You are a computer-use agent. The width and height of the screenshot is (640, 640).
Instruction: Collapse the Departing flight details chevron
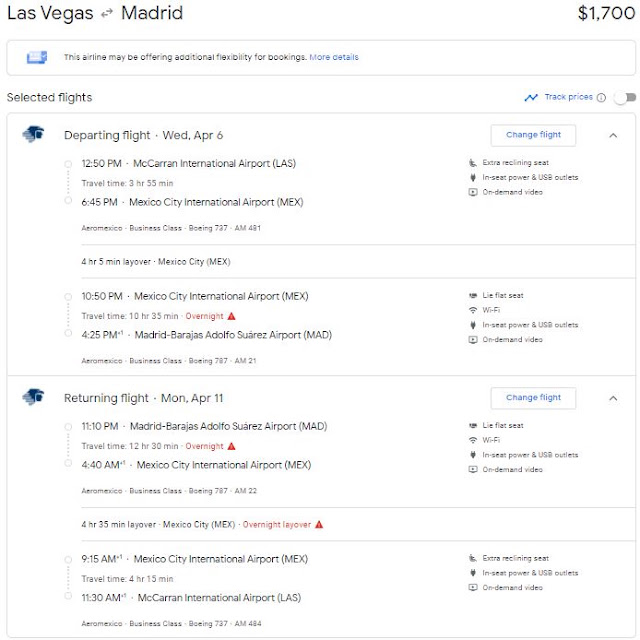click(613, 136)
